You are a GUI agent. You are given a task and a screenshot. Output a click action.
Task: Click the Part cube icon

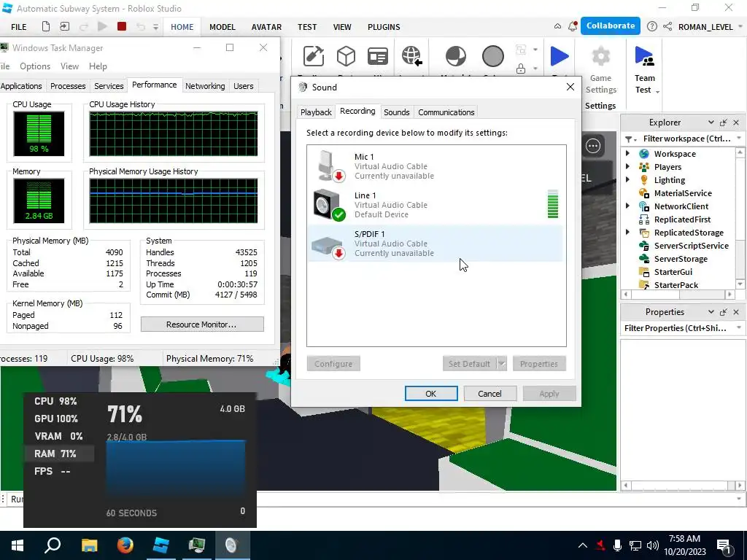point(346,56)
